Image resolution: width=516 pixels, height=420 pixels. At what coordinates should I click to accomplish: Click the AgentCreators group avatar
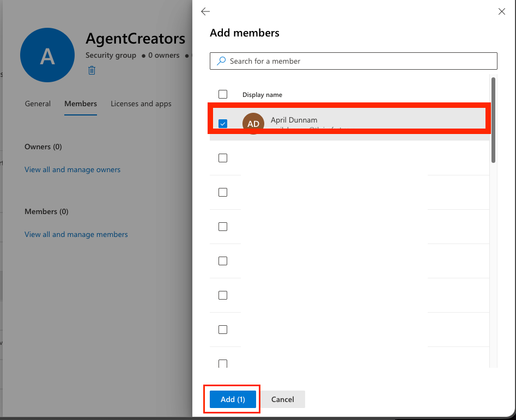click(47, 56)
